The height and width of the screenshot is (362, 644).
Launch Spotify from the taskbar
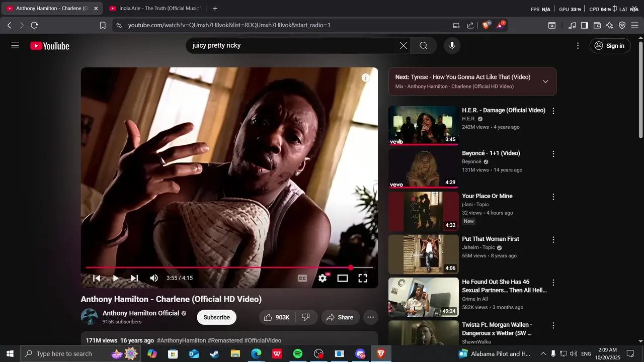point(298,354)
